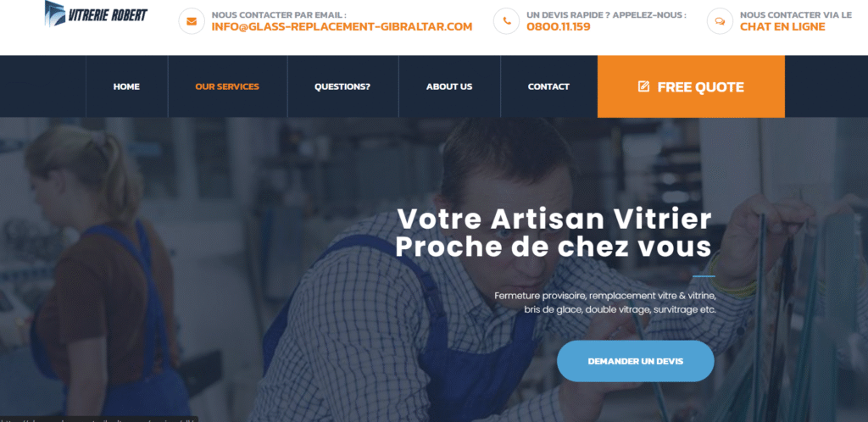Go to the Questions? page

tap(342, 86)
